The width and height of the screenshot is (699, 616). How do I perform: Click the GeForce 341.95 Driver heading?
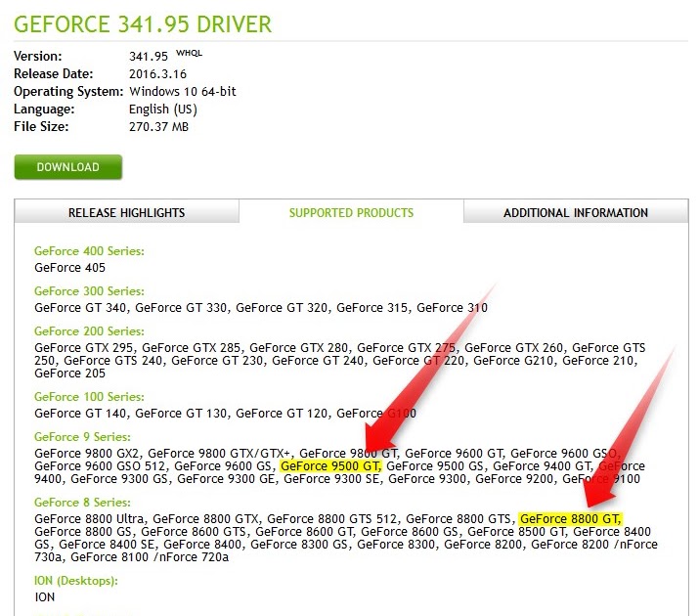click(143, 24)
